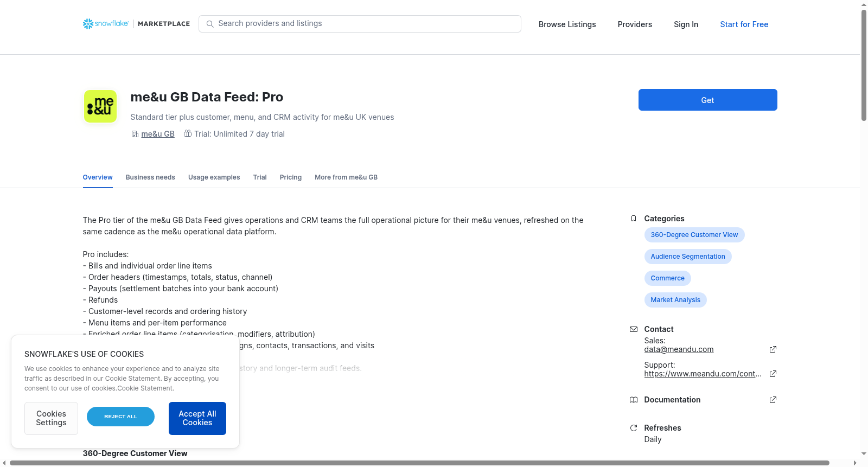Open More from me&u GB tab
Viewport: 868px width, 467px height.
[346, 177]
